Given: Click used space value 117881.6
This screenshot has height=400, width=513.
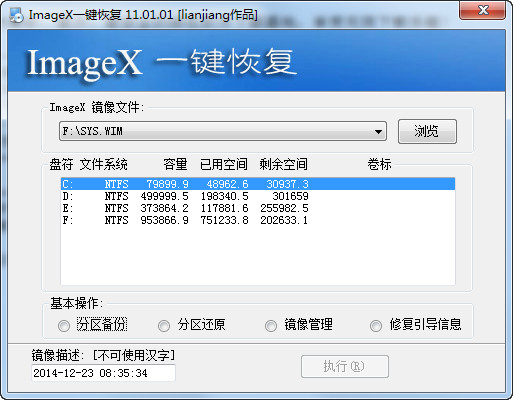Looking at the screenshot, I should click(224, 208).
